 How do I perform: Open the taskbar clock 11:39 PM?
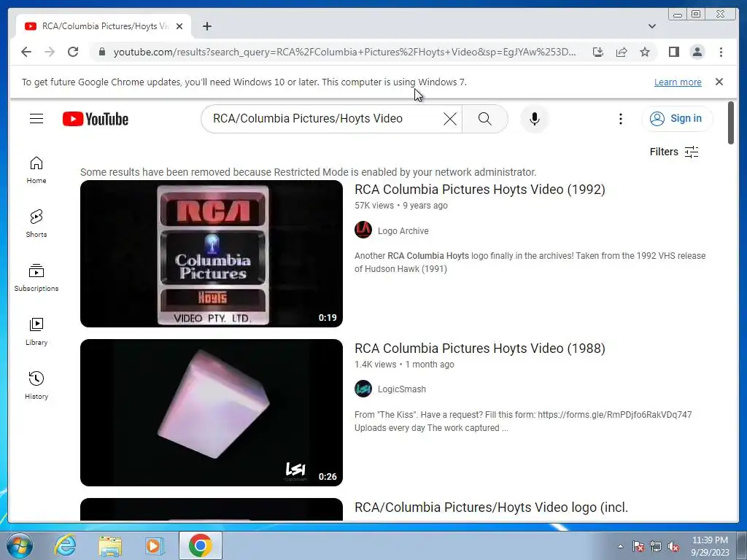coord(710,545)
